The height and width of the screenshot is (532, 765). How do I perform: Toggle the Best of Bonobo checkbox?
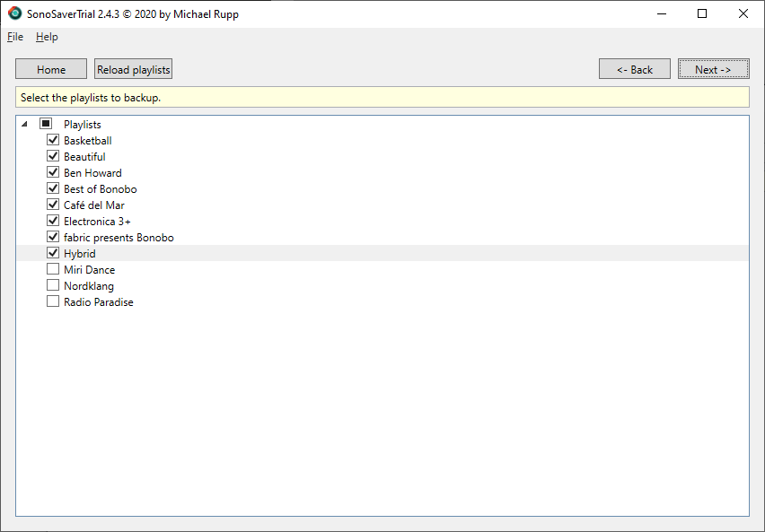pyautogui.click(x=53, y=188)
